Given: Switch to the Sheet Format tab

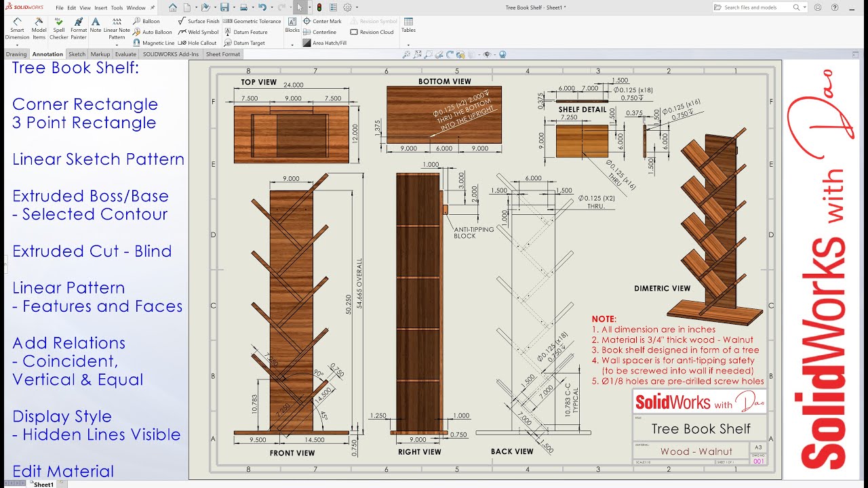Looking at the screenshot, I should pyautogui.click(x=222, y=54).
